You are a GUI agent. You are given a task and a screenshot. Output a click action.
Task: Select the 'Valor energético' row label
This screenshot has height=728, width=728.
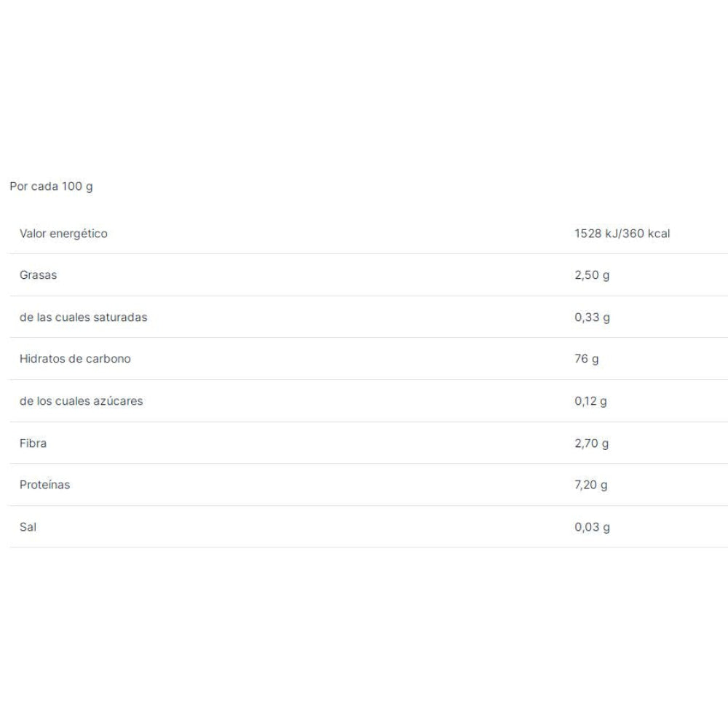pyautogui.click(x=63, y=234)
